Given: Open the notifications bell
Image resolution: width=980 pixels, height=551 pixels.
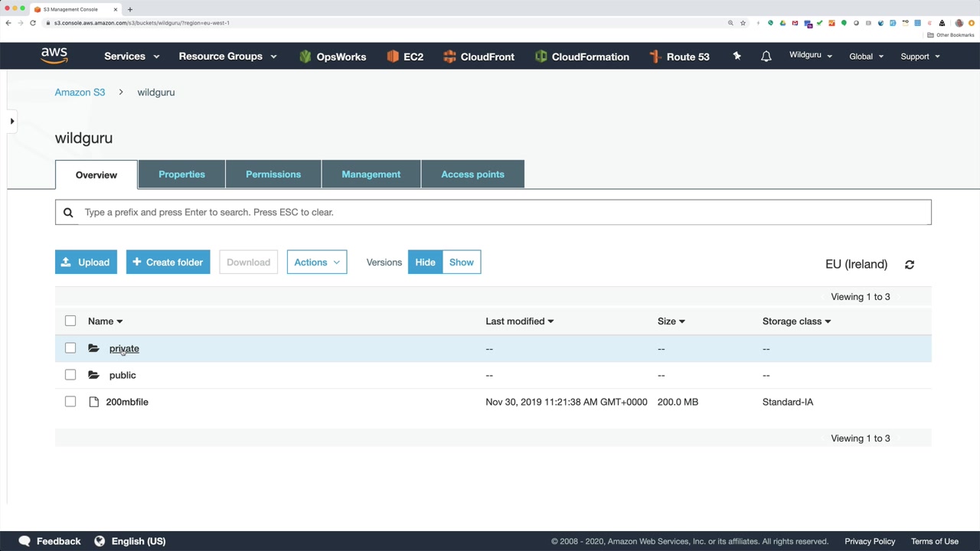Looking at the screenshot, I should [x=766, y=57].
